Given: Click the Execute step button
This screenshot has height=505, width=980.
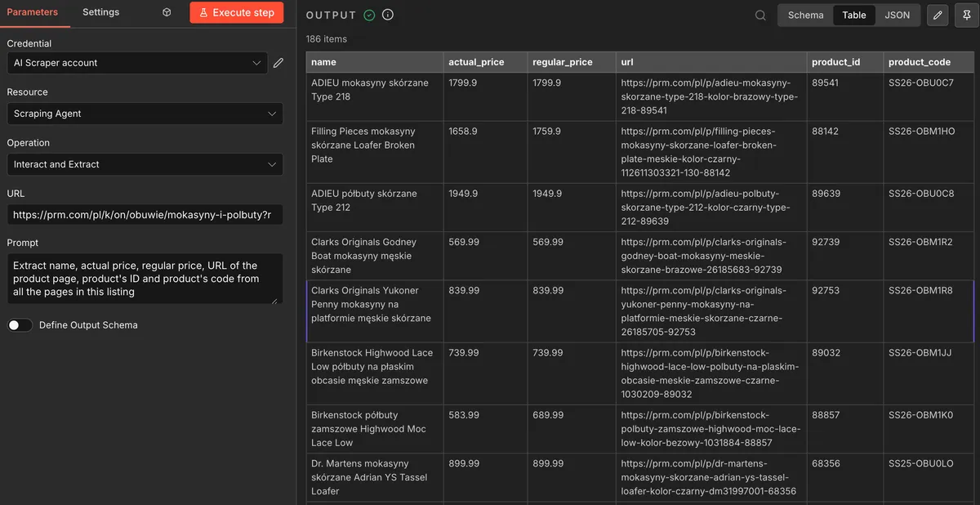Looking at the screenshot, I should click(237, 12).
